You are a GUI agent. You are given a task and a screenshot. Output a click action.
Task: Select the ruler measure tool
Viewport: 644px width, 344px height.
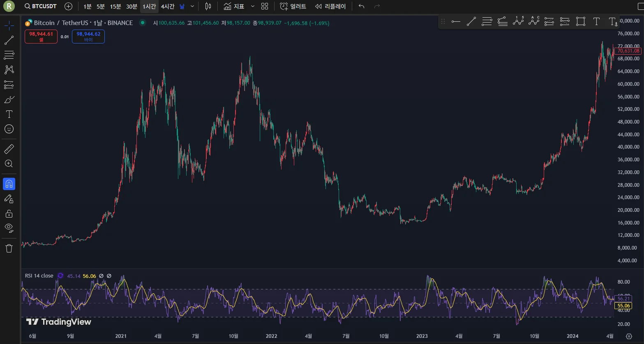[x=9, y=149]
